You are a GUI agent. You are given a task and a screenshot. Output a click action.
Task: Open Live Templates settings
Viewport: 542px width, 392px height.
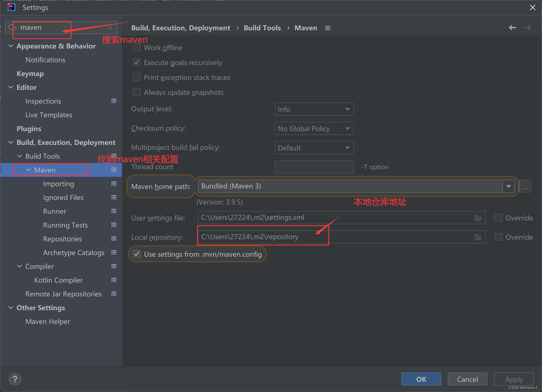point(49,115)
